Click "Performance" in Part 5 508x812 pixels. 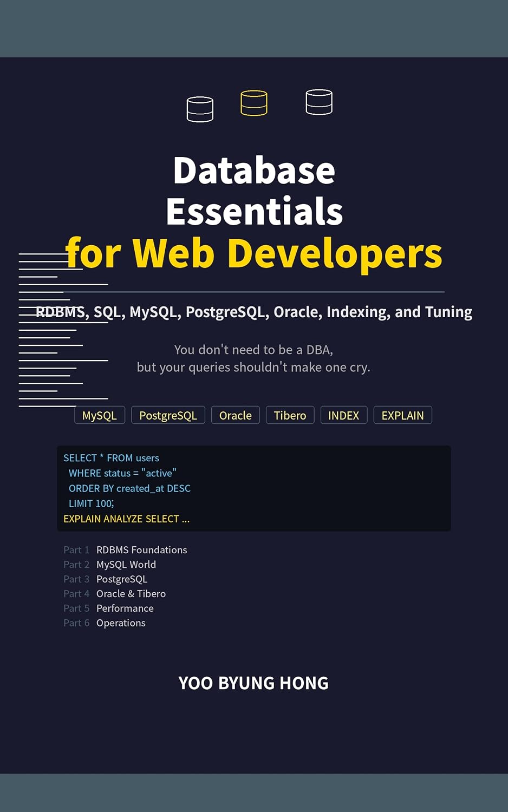coord(125,608)
